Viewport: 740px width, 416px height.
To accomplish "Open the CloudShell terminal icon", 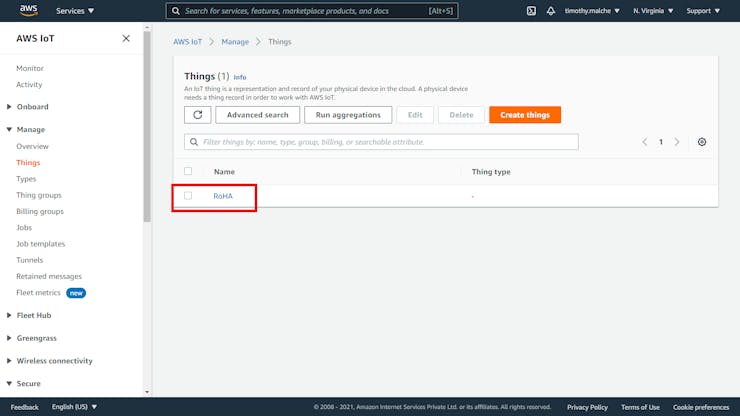I will tap(531, 11).
